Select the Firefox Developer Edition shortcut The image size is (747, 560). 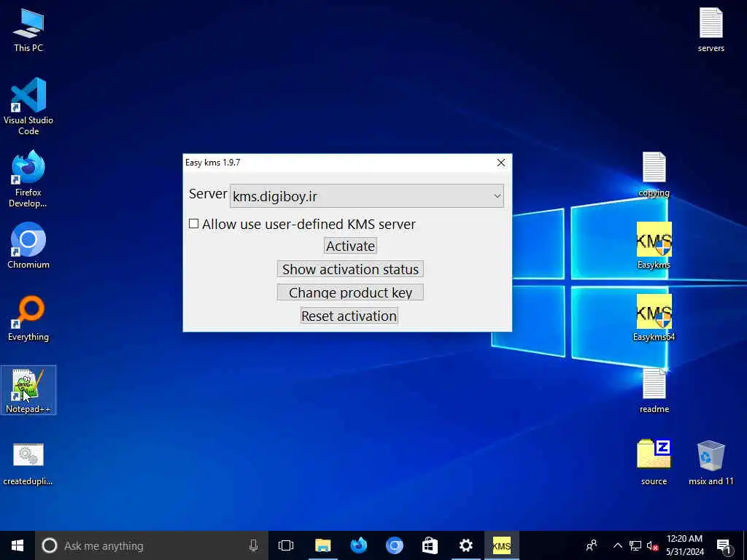click(x=28, y=179)
